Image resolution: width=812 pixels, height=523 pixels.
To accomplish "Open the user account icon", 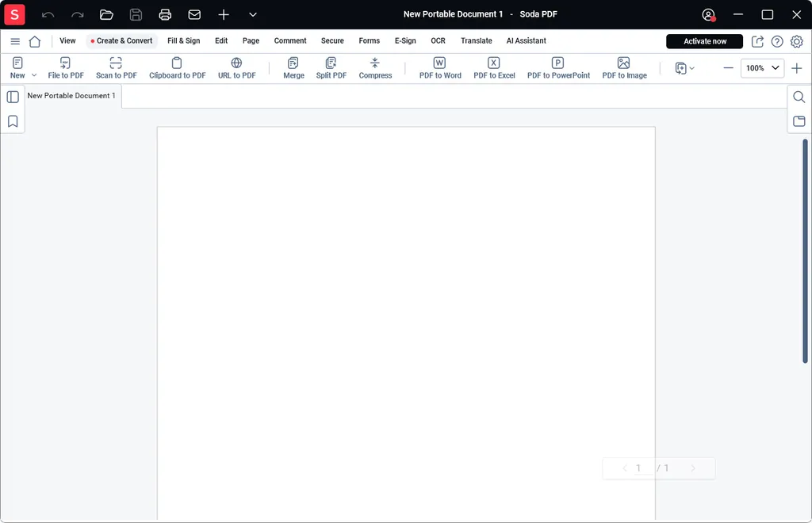I will [708, 14].
